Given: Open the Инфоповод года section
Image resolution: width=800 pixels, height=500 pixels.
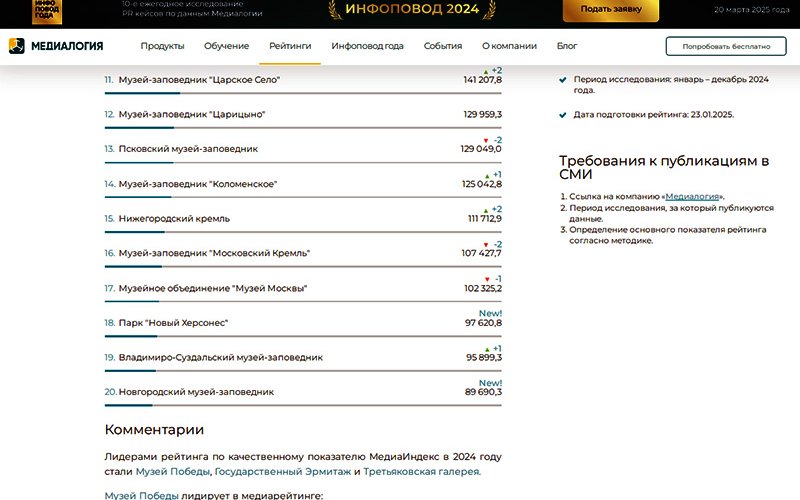Looking at the screenshot, I should [367, 46].
